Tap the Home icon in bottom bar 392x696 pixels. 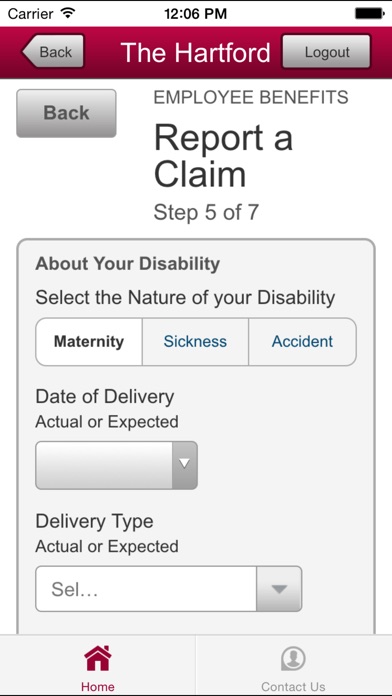[98, 658]
